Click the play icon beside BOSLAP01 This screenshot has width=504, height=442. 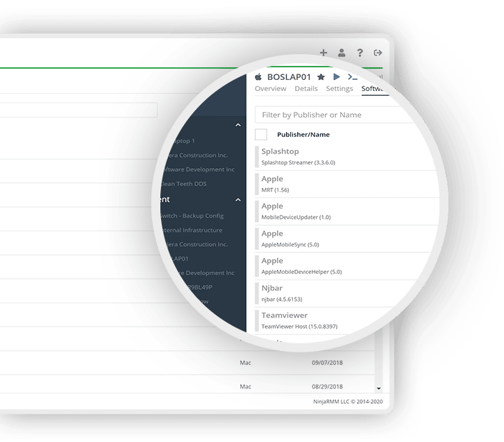(337, 76)
